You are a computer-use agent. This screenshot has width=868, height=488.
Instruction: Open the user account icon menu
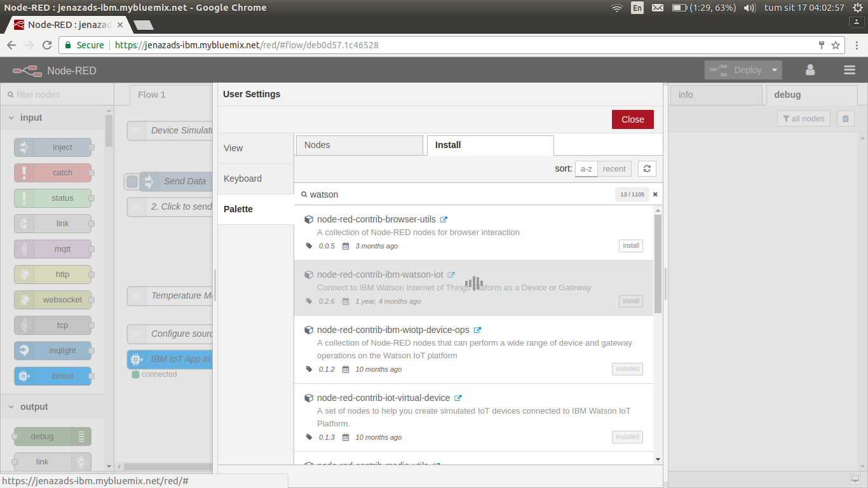(x=810, y=70)
